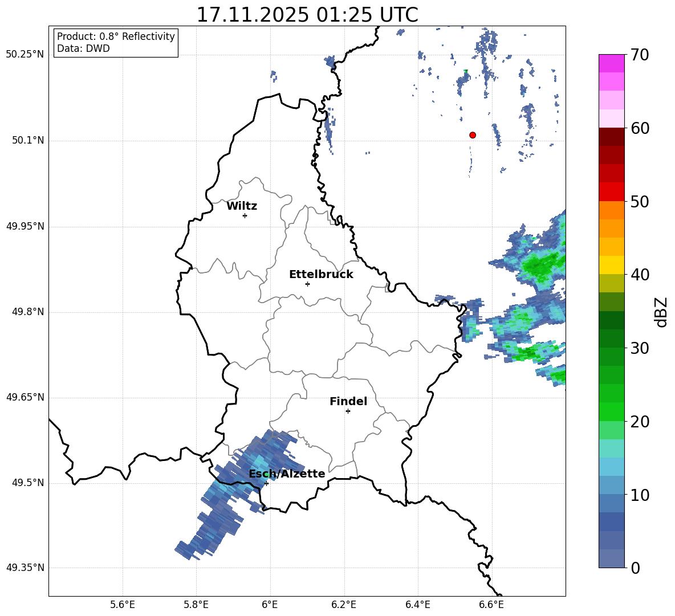The width and height of the screenshot is (675, 616).
Task: Click the 6°E longitude label
Action: pyautogui.click(x=270, y=605)
